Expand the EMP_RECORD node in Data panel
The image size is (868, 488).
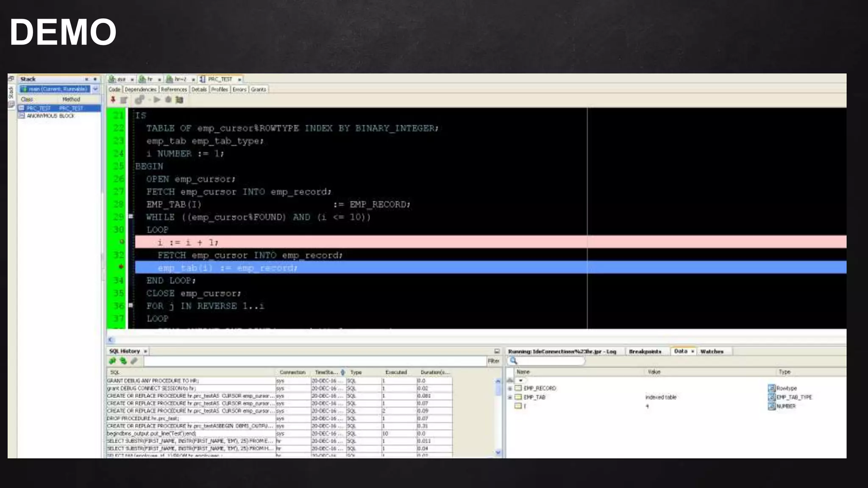coord(510,388)
